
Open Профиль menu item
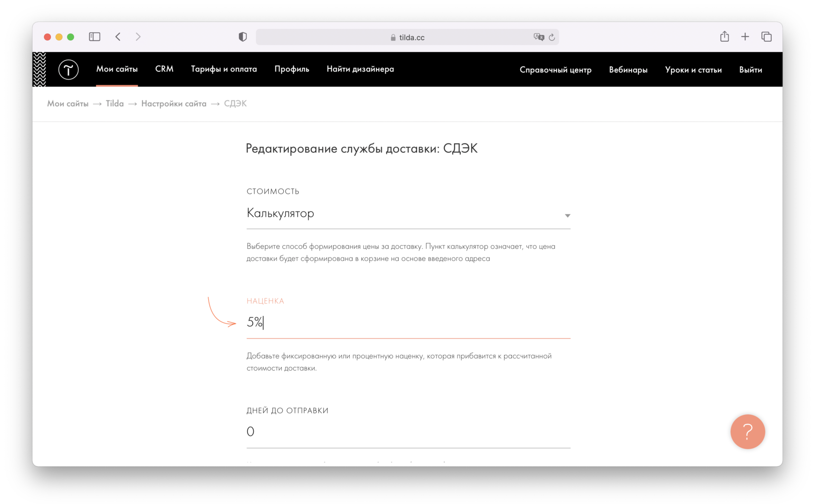pos(292,69)
